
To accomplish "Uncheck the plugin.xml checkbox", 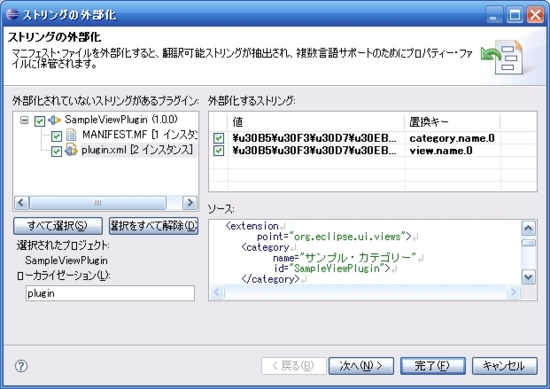I will point(56,151).
